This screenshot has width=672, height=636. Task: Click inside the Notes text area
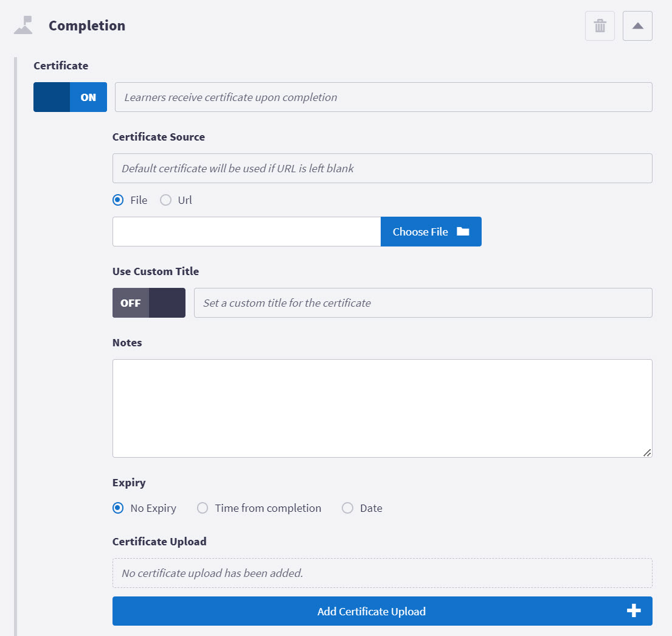(x=382, y=408)
